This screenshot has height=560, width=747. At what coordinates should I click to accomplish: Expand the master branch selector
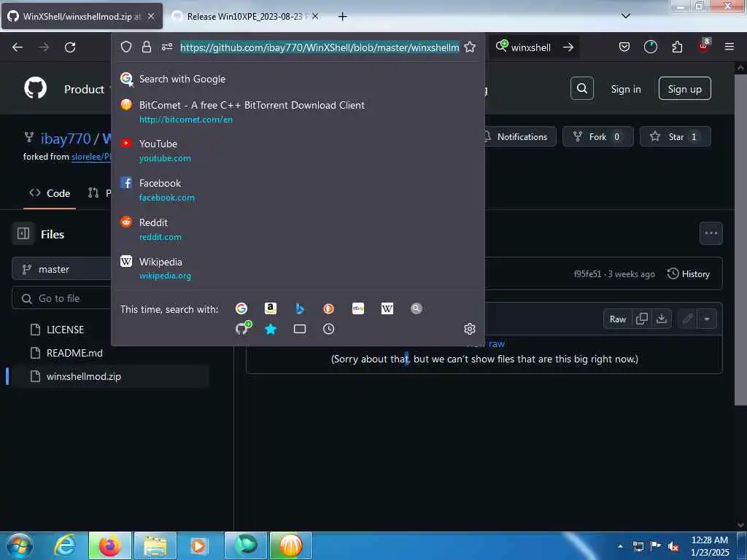point(62,270)
